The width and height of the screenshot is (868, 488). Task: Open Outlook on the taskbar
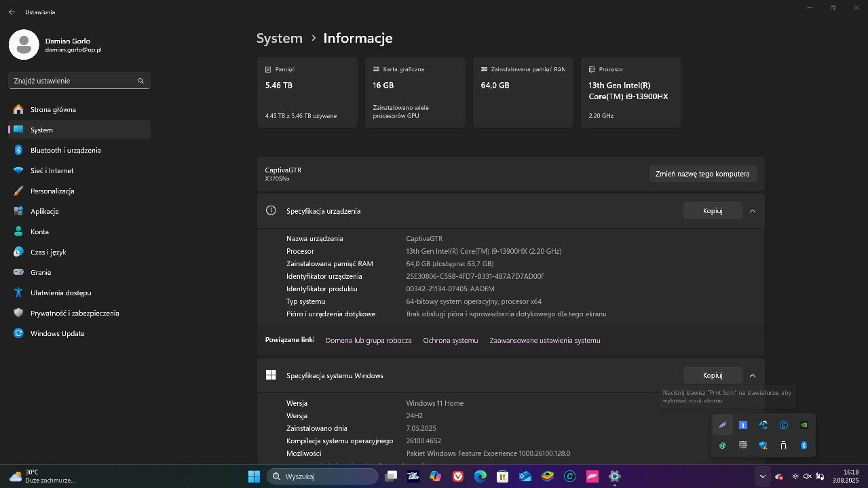[x=525, y=476]
